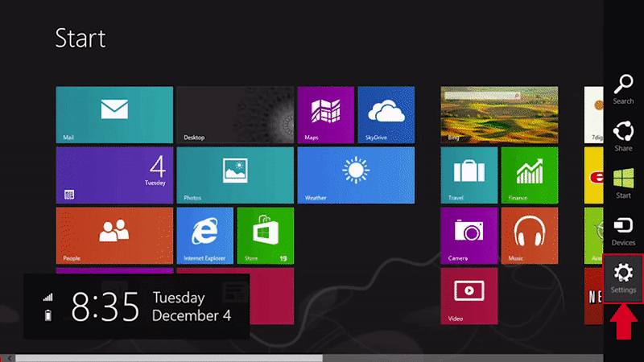Image resolution: width=644 pixels, height=362 pixels.
Task: Open the Travel suitcase tile
Action: click(469, 175)
